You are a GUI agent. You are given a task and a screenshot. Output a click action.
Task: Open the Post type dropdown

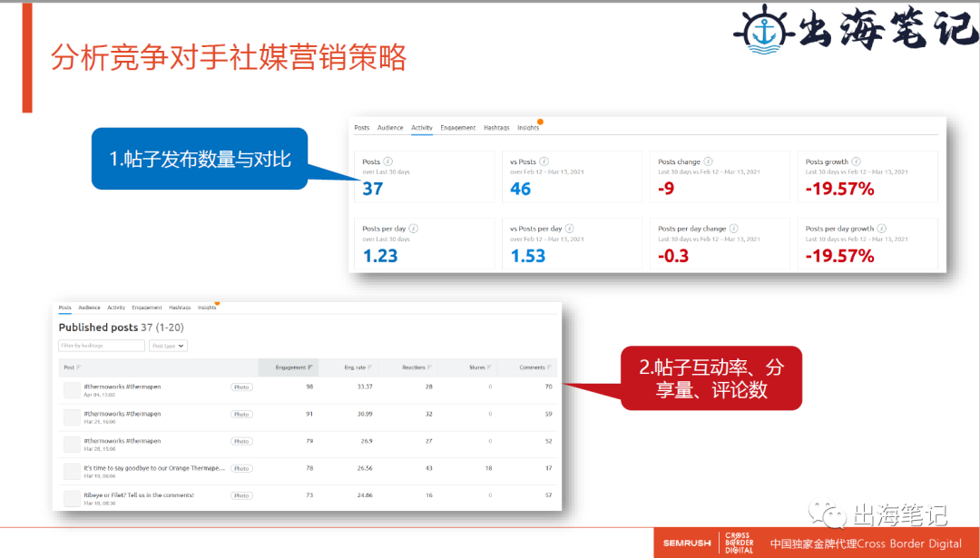coord(170,346)
